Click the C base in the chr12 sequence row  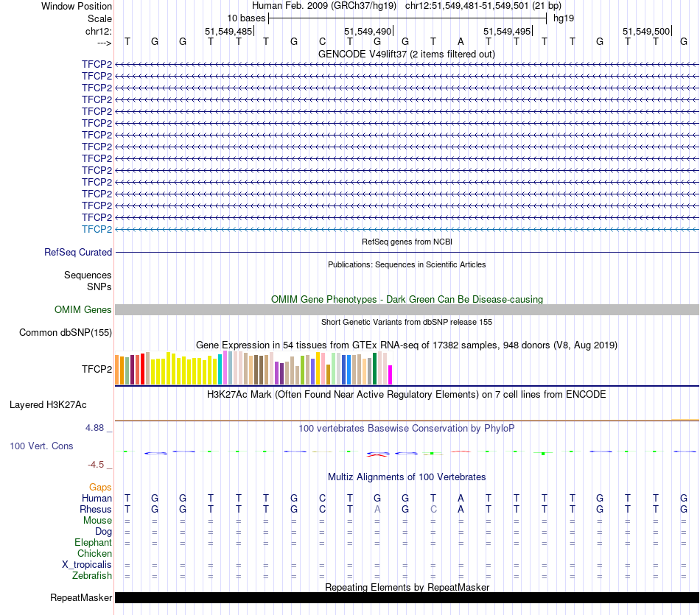pyautogui.click(x=322, y=42)
